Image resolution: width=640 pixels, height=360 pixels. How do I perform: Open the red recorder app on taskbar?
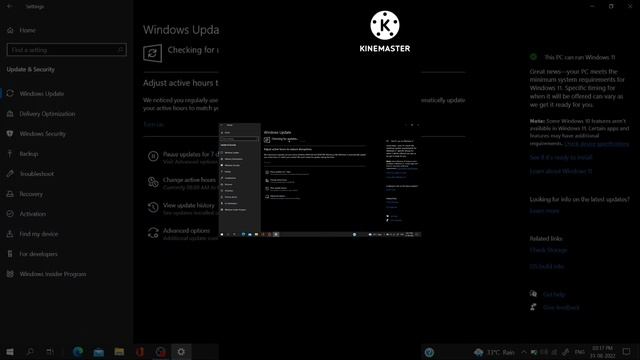[160, 352]
